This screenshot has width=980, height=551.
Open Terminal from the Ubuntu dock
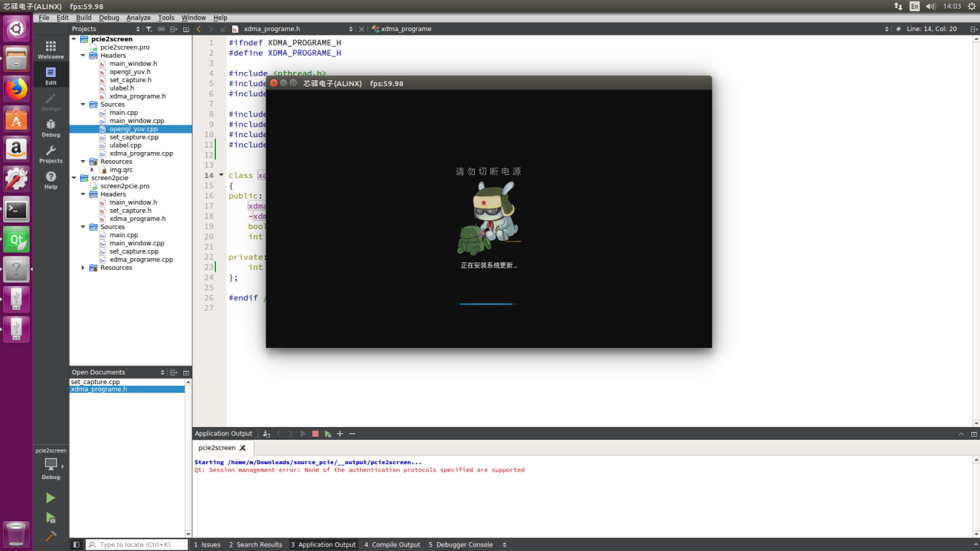[x=16, y=210]
